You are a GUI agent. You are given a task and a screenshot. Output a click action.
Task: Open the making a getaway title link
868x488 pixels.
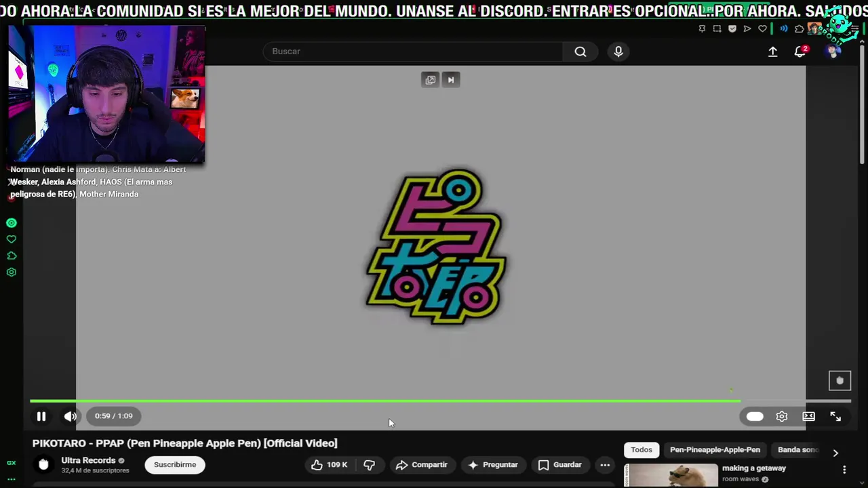754,468
